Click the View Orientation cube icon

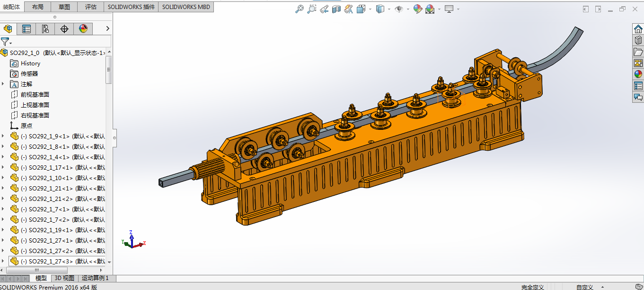[361, 9]
